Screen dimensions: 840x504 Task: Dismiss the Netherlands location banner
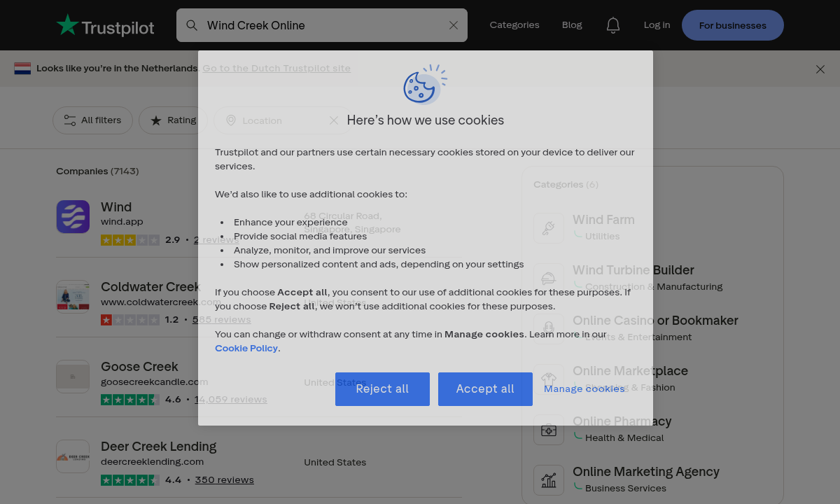coord(820,69)
